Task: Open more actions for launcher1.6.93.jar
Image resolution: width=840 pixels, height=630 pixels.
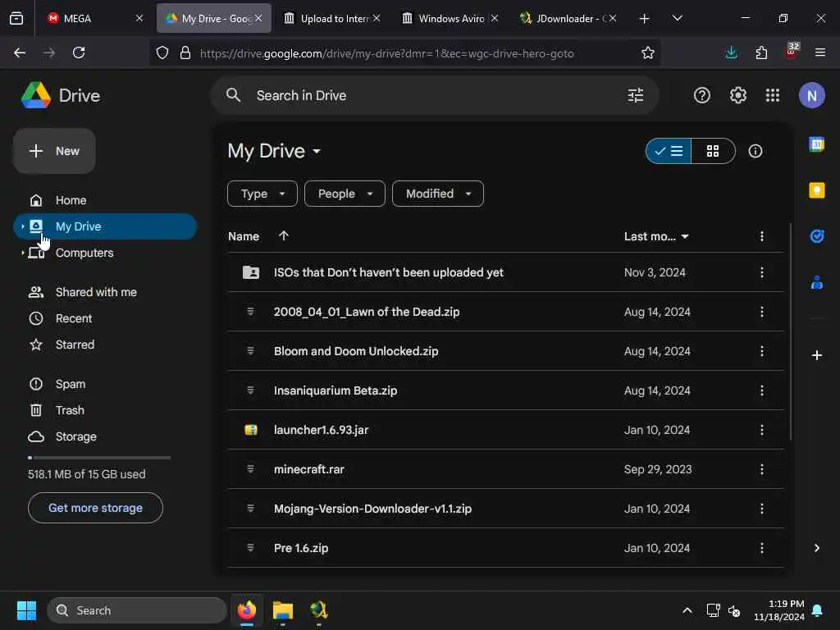Action: click(x=761, y=430)
